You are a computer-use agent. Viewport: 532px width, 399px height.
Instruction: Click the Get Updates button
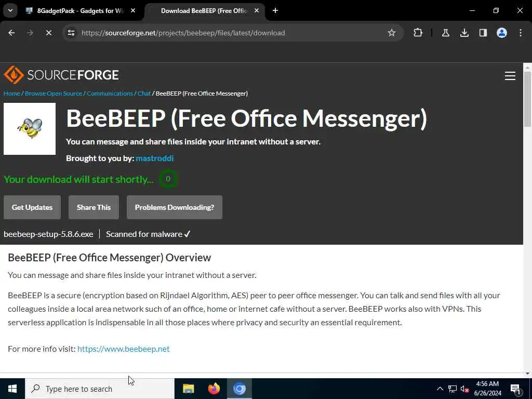[x=32, y=207]
